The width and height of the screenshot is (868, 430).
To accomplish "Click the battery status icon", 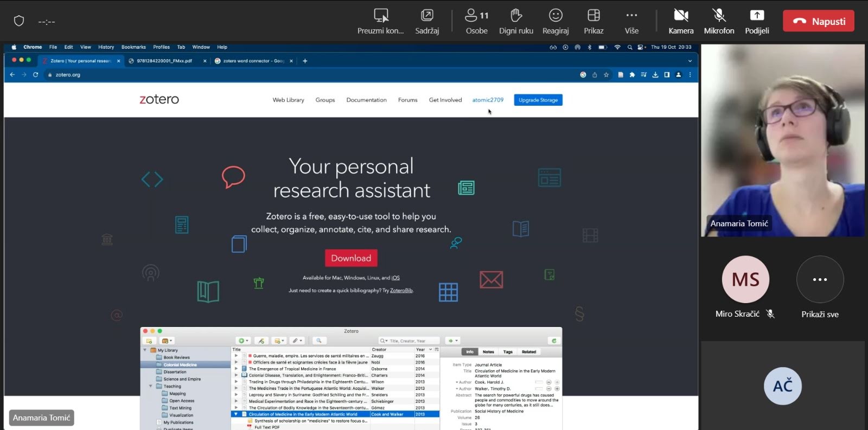I will point(603,47).
